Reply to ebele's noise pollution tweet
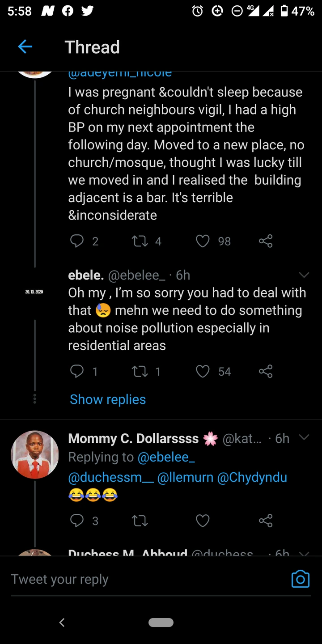 77,371
